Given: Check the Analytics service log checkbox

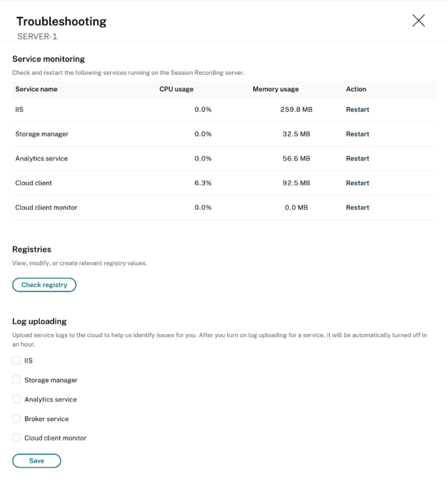Looking at the screenshot, I should [x=17, y=399].
